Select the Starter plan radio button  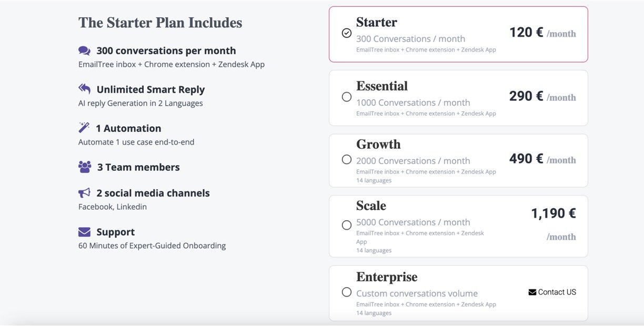click(x=346, y=33)
